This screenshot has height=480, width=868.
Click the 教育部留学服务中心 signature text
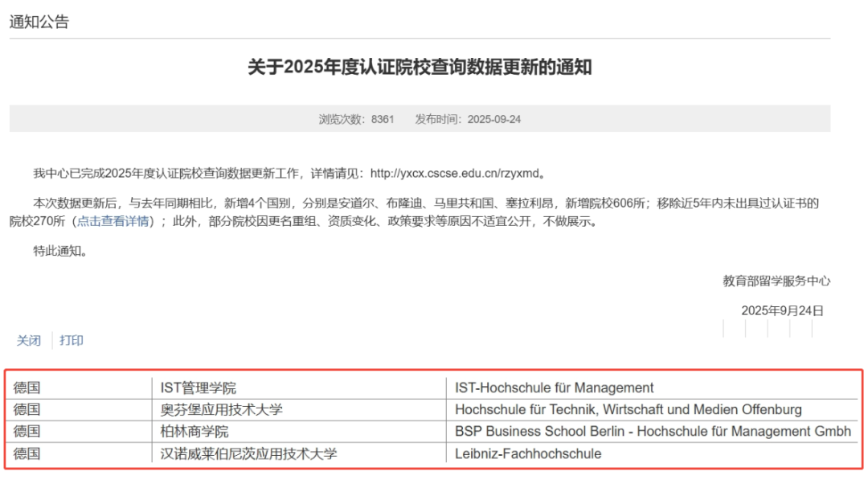pyautogui.click(x=776, y=281)
